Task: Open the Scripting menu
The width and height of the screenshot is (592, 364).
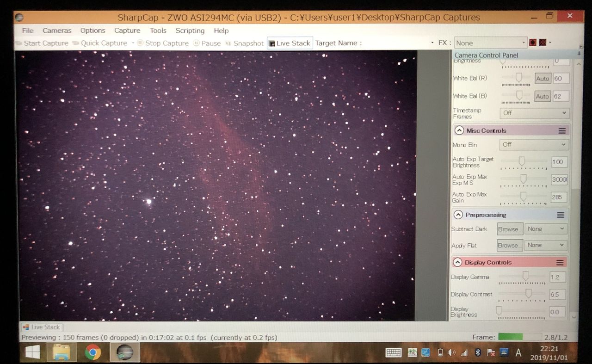Action: pos(190,31)
